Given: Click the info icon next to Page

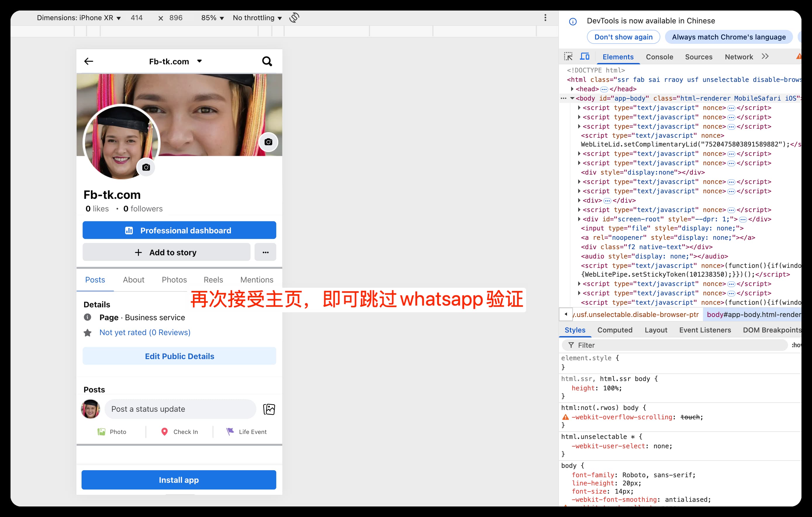Looking at the screenshot, I should click(x=87, y=317).
